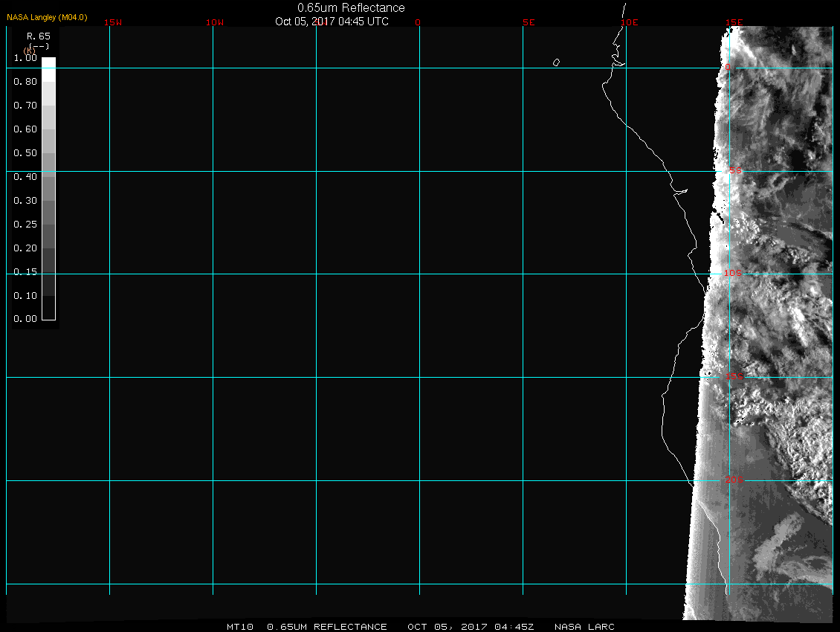Image resolution: width=840 pixels, height=632 pixels.
Task: Pick the white 1.00 swatch on colorbar
Action: [x=48, y=63]
